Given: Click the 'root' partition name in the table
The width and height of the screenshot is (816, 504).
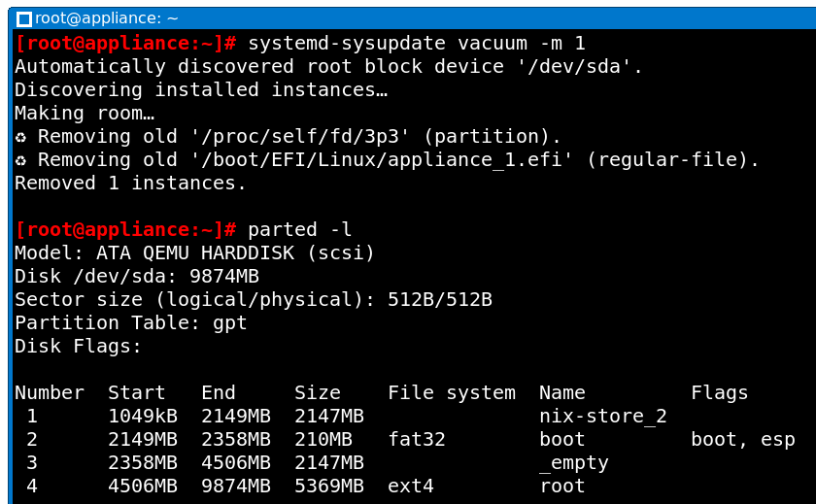Looking at the screenshot, I should click(562, 487).
